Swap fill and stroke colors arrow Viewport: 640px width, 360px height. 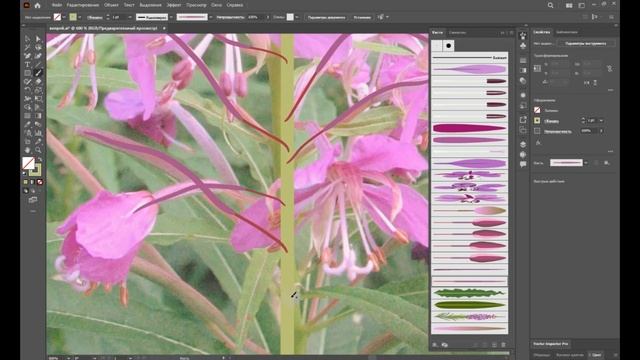(40, 160)
